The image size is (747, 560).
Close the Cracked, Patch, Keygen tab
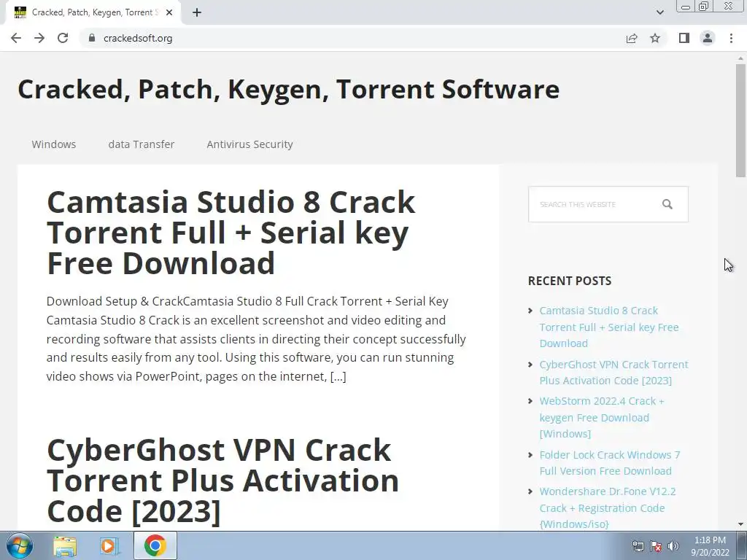tap(169, 12)
